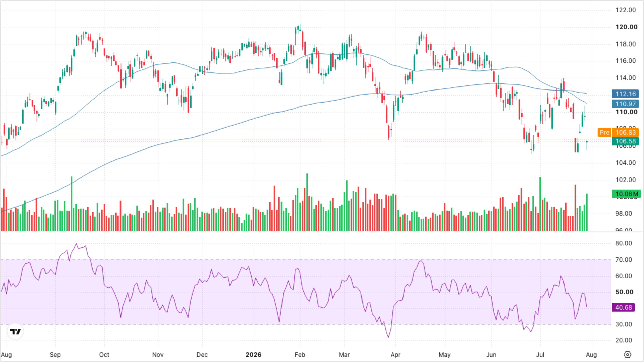Click the 106.83 pre-market price label
The width and height of the screenshot is (644, 362).
tap(625, 132)
